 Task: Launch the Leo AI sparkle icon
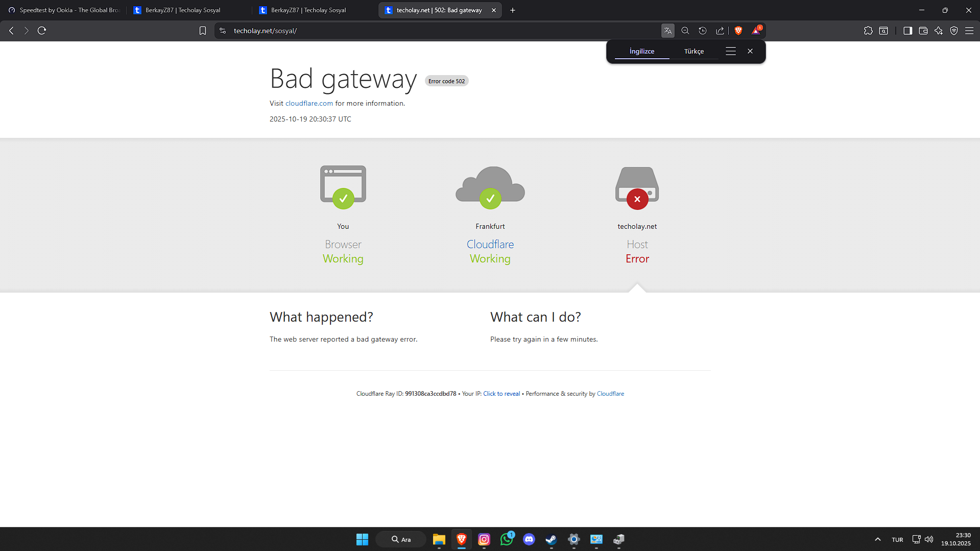coord(939,31)
